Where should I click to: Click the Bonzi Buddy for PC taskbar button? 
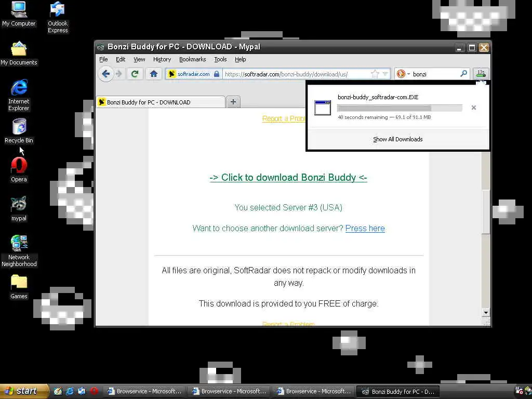tap(398, 391)
